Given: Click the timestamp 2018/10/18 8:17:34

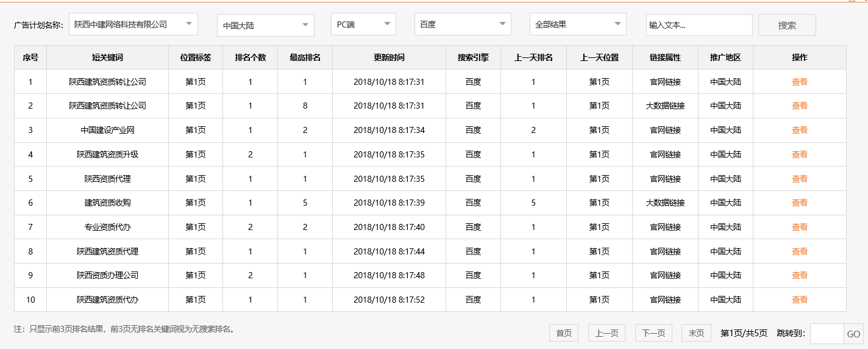Looking at the screenshot, I should pyautogui.click(x=389, y=130).
